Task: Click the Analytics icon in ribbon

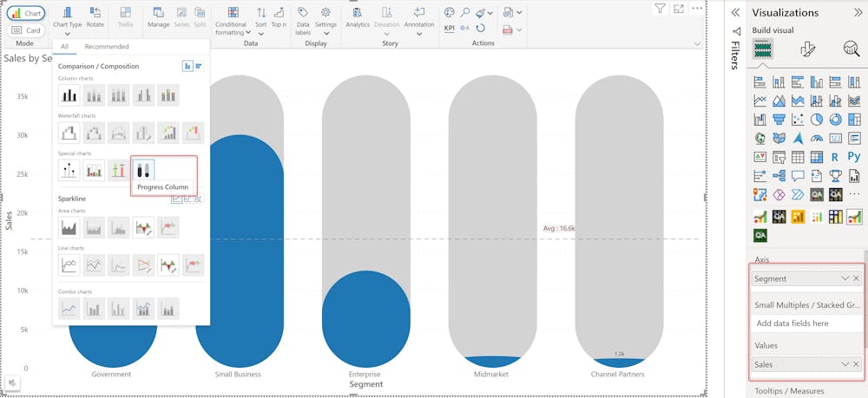Action: (357, 17)
